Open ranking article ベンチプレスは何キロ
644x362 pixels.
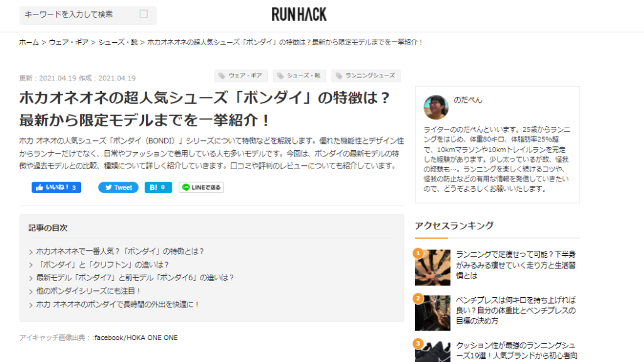point(516,310)
